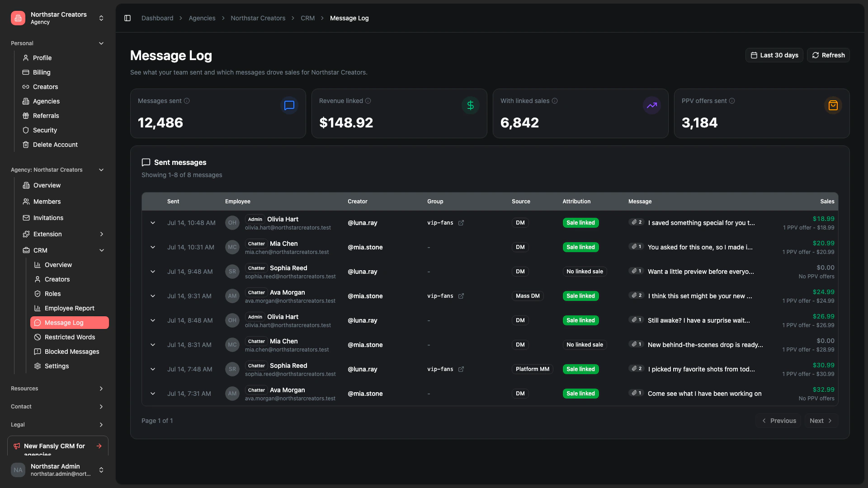Click the megaphone icon in New Fansly CRM banner
The height and width of the screenshot is (488, 868).
coord(17,446)
